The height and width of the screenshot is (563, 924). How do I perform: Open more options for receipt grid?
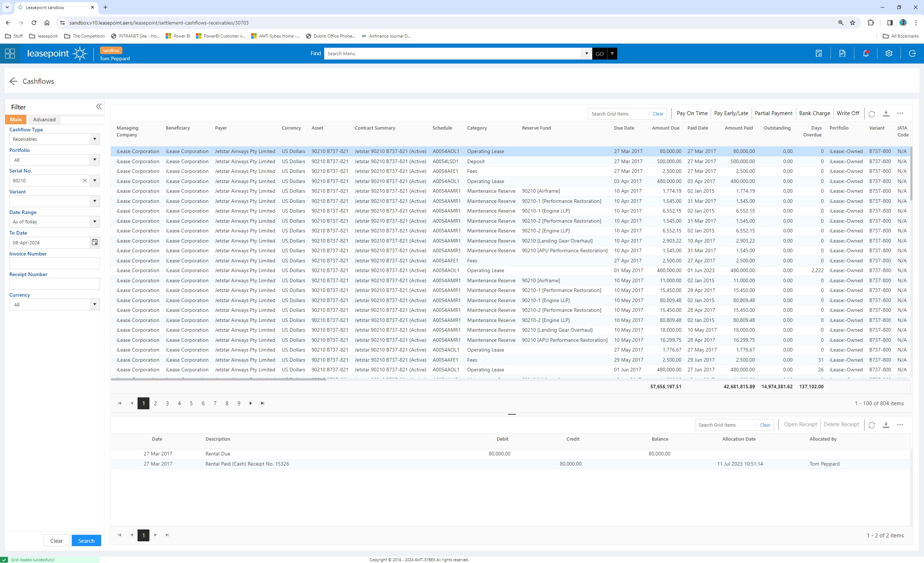pyautogui.click(x=900, y=425)
